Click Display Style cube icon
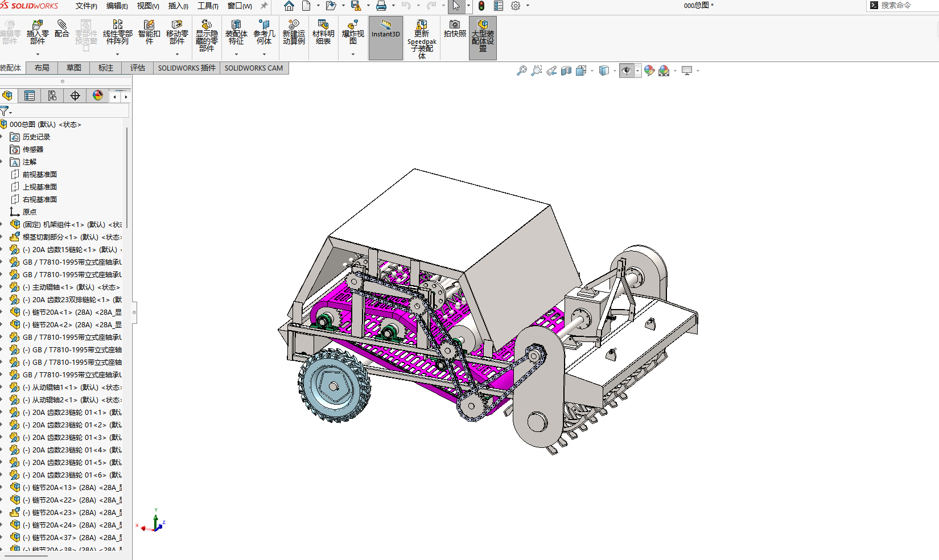Image resolution: width=939 pixels, height=560 pixels. coord(604,71)
